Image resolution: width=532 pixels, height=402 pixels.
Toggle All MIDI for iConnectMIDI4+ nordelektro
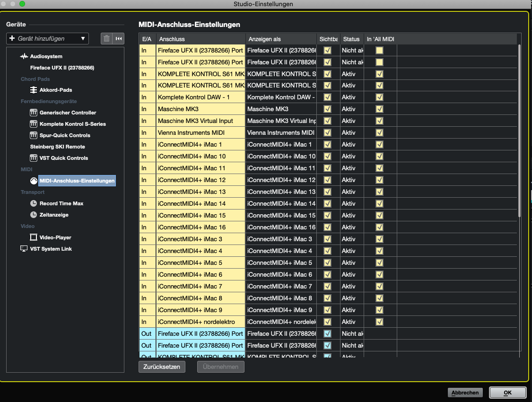[x=379, y=322]
